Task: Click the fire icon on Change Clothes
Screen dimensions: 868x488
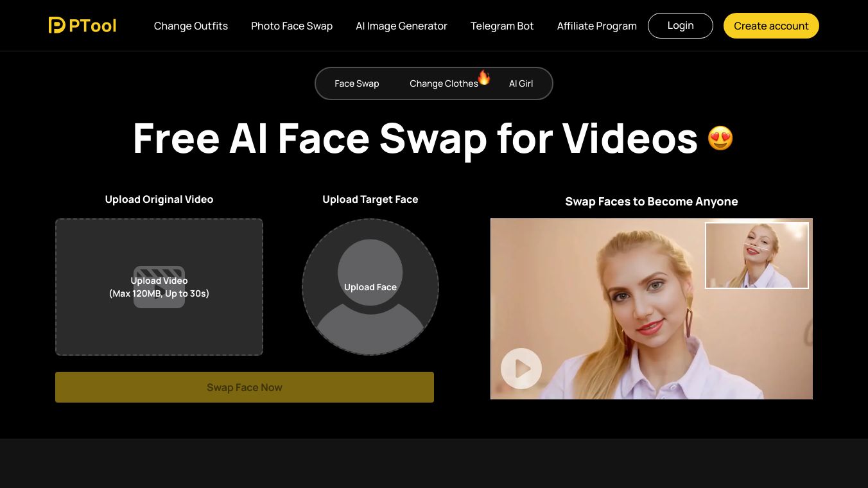Action: pos(484,78)
